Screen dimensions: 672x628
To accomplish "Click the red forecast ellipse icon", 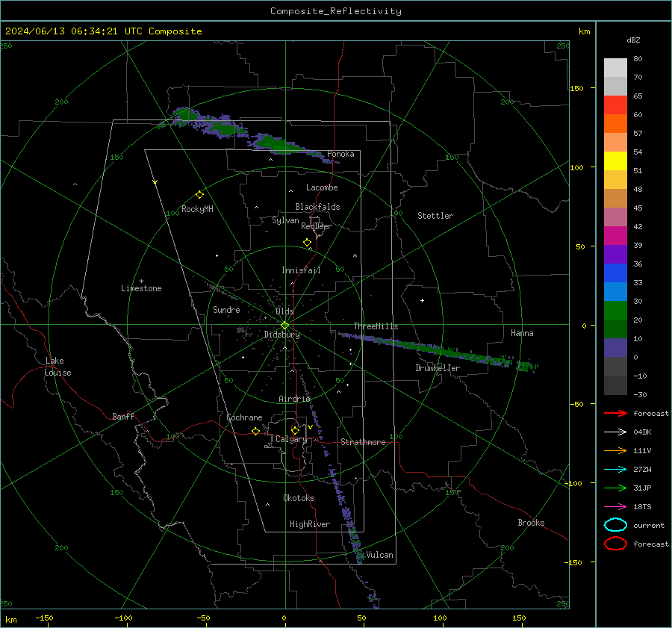I will (x=615, y=544).
